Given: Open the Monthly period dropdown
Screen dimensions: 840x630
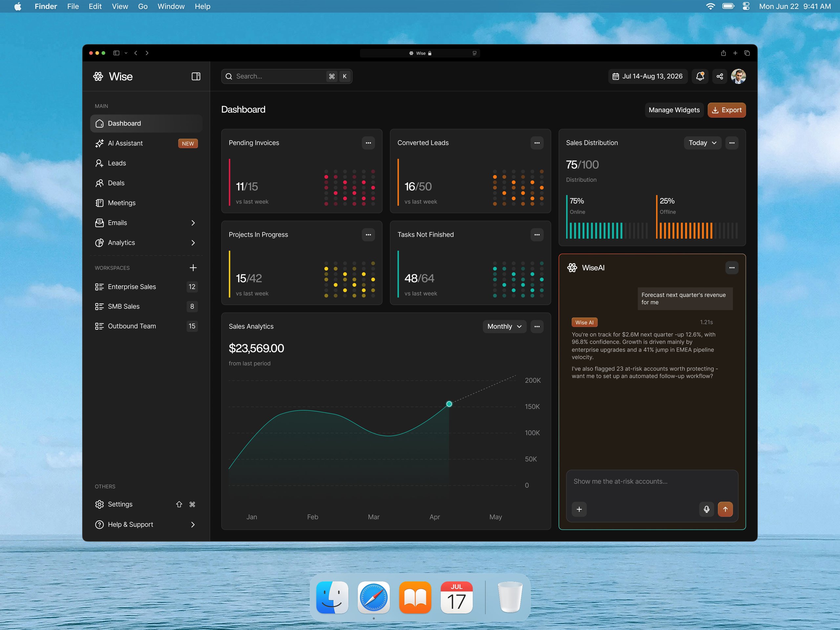Looking at the screenshot, I should click(x=504, y=326).
